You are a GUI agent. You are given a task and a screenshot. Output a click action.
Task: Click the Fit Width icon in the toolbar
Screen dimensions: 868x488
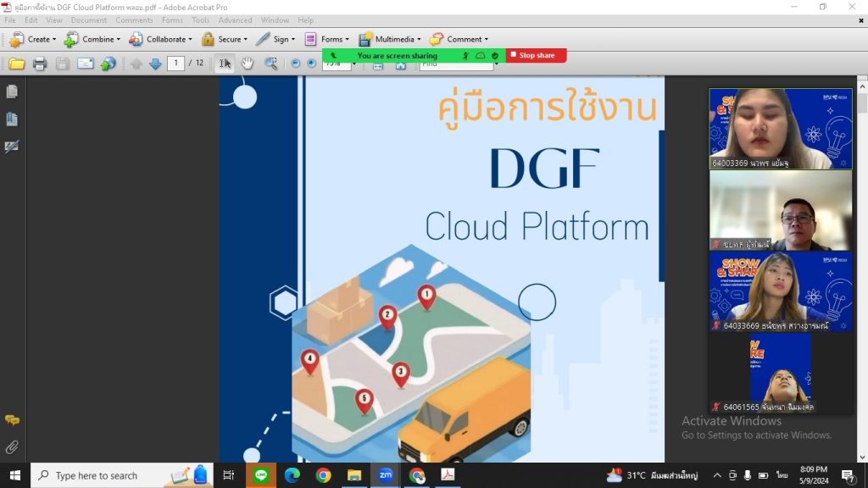coord(378,66)
